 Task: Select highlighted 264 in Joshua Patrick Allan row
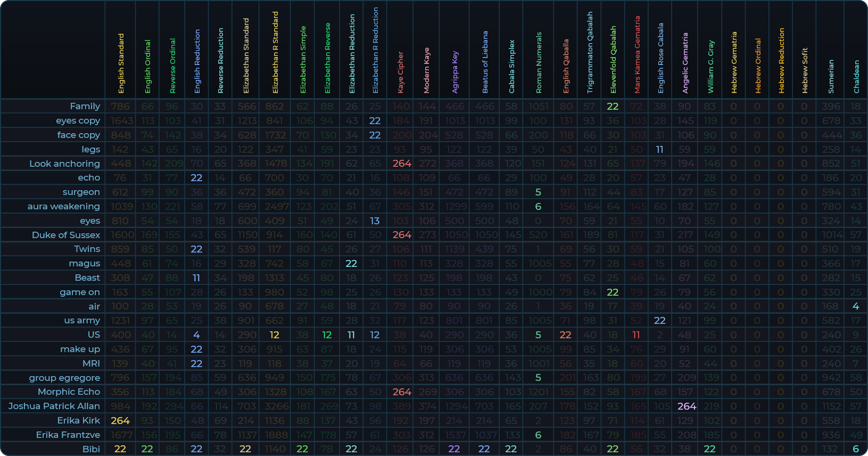(687, 406)
